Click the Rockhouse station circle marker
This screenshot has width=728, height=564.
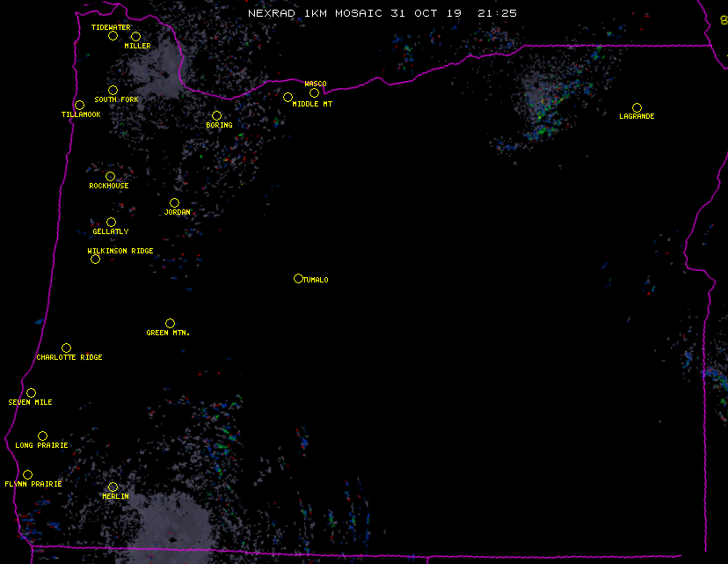click(110, 177)
